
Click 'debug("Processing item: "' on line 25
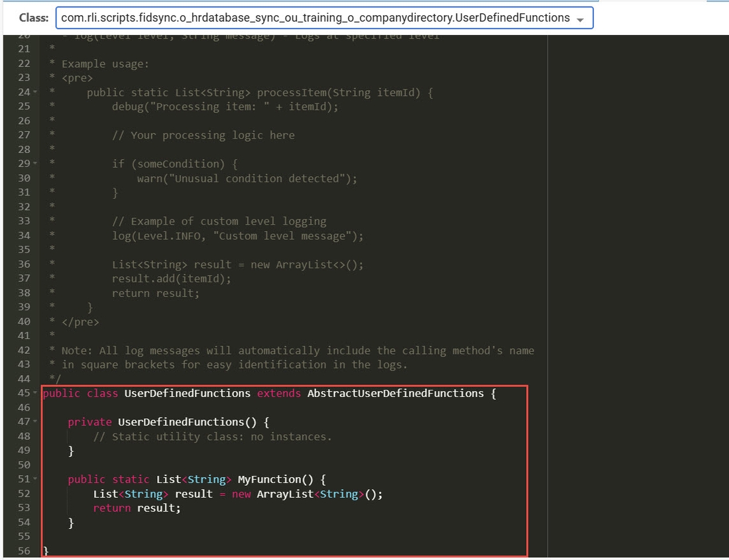click(x=191, y=107)
